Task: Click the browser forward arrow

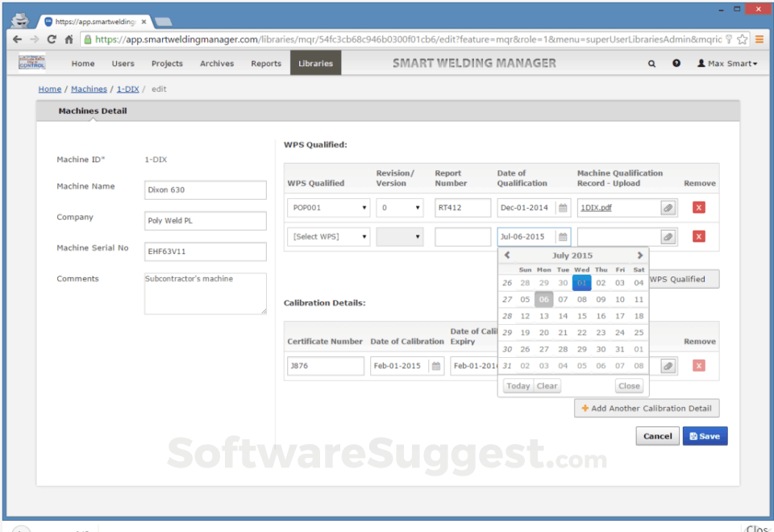Action: (x=35, y=39)
